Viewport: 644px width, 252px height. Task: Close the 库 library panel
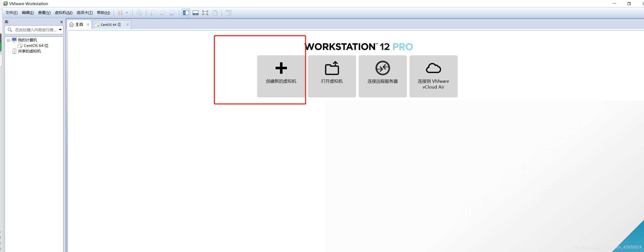click(x=61, y=22)
